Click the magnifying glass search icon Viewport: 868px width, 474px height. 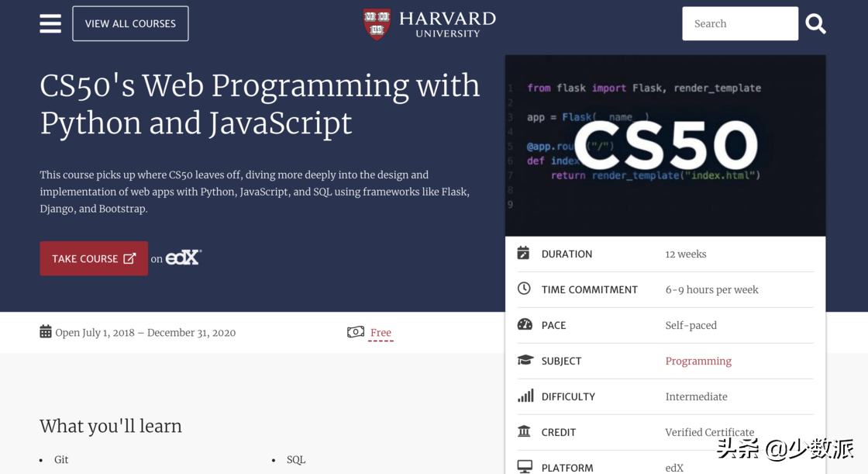[815, 24]
